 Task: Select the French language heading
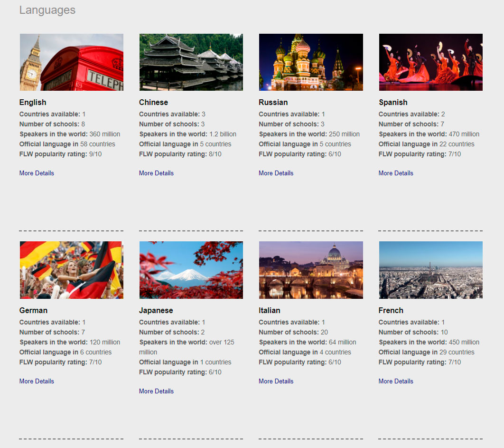tap(391, 310)
